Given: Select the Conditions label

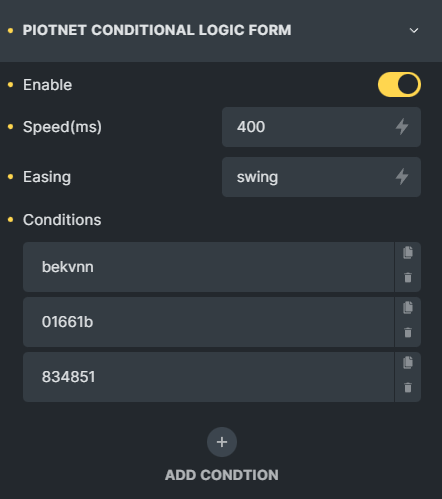Looking at the screenshot, I should [62, 220].
